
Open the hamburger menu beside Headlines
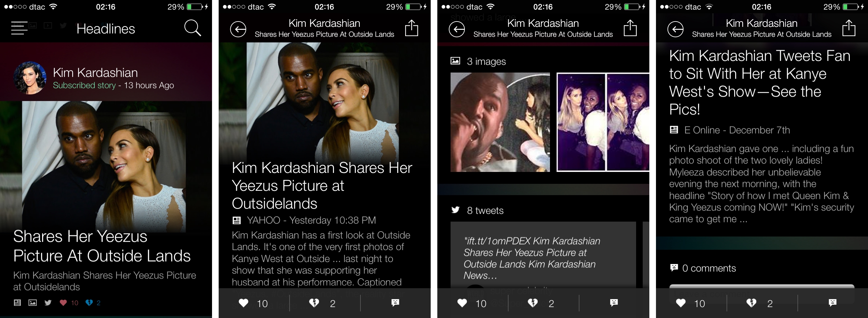[x=19, y=28]
